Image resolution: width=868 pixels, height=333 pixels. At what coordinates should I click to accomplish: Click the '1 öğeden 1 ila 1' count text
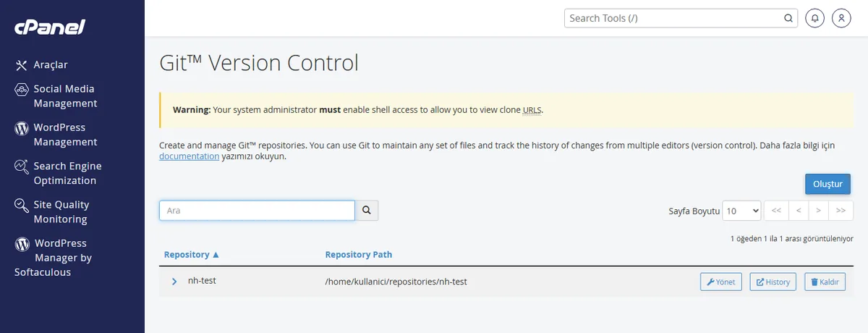792,238
